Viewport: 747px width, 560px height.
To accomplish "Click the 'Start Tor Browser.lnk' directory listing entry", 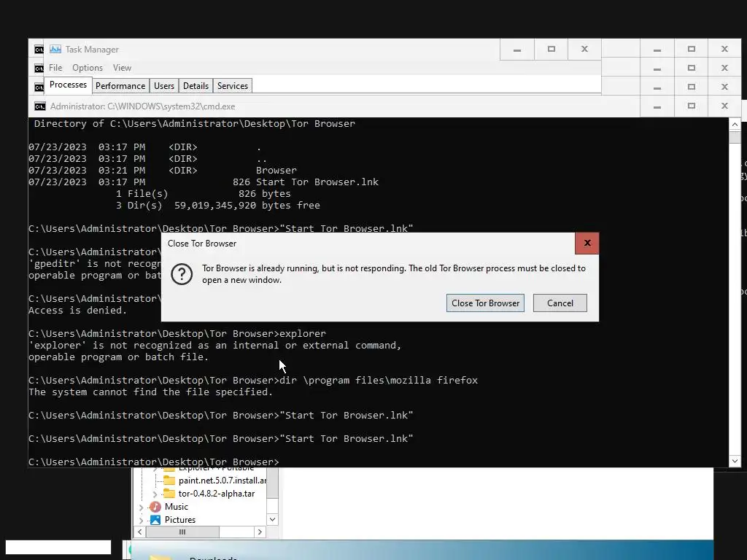I will click(317, 182).
